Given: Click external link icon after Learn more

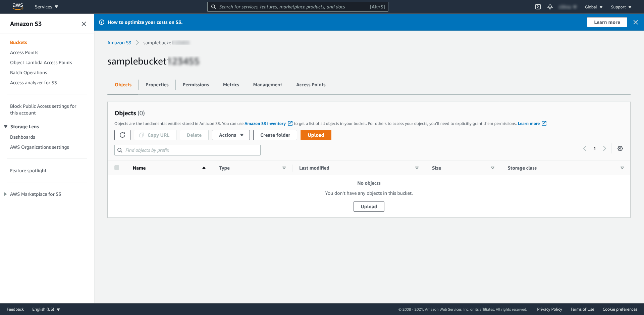Looking at the screenshot, I should [x=544, y=123].
